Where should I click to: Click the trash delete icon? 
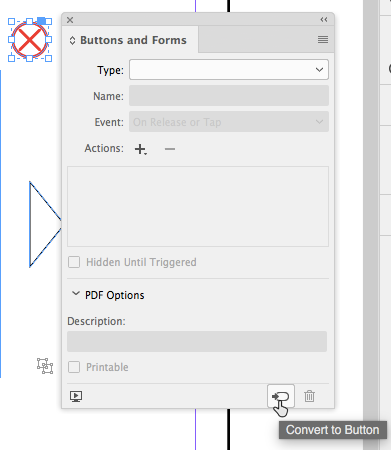(x=309, y=396)
